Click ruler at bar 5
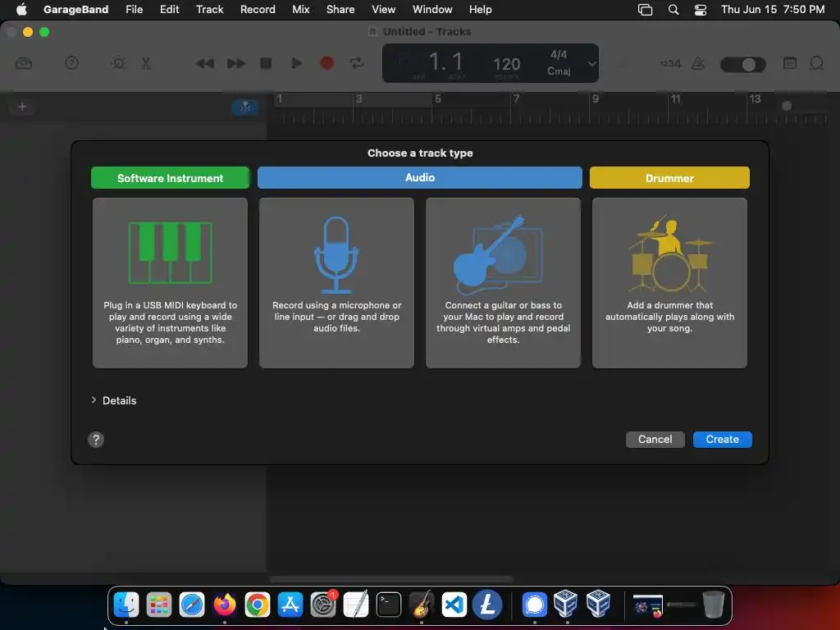 coord(438,99)
